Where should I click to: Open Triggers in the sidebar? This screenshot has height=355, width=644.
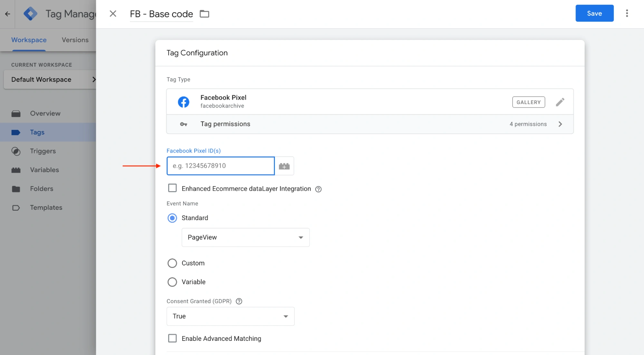[x=43, y=151]
